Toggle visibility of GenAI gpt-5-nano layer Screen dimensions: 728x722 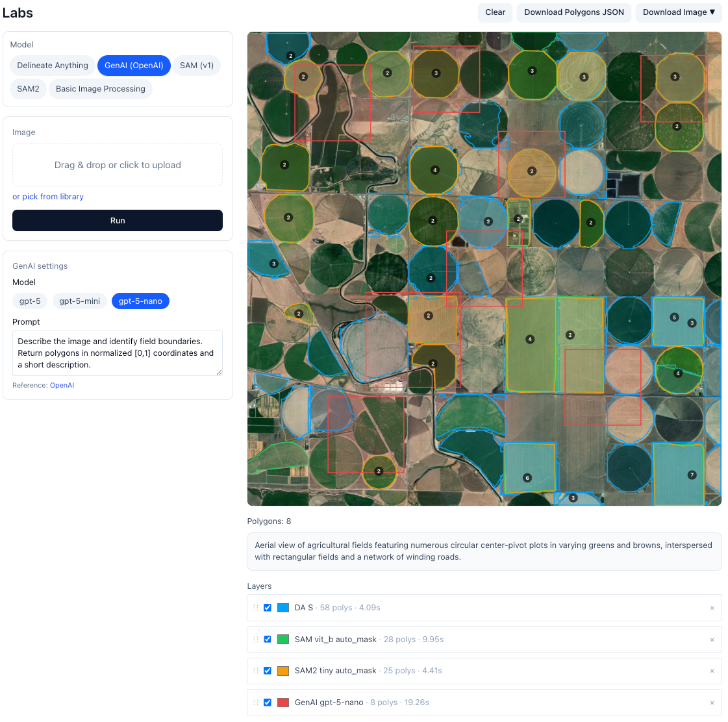268,703
